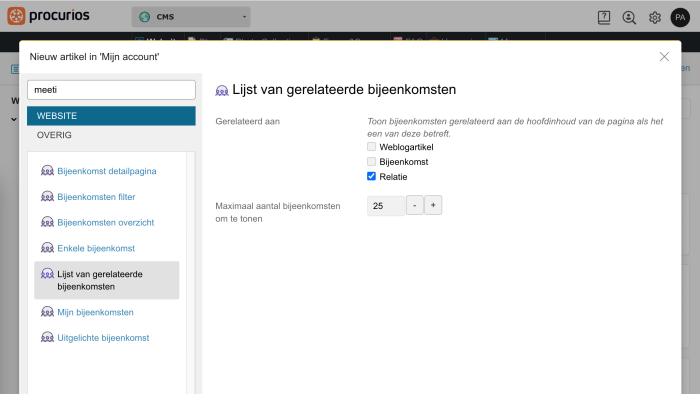Click the Bijeenkomst detailpagina icon
This screenshot has width=700, height=394.
point(47,171)
